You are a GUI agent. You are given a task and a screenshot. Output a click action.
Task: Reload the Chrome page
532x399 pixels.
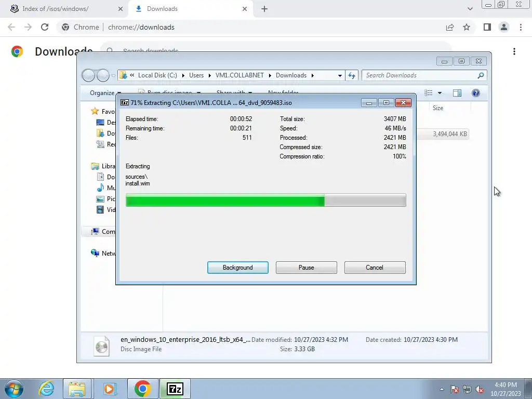(45, 27)
